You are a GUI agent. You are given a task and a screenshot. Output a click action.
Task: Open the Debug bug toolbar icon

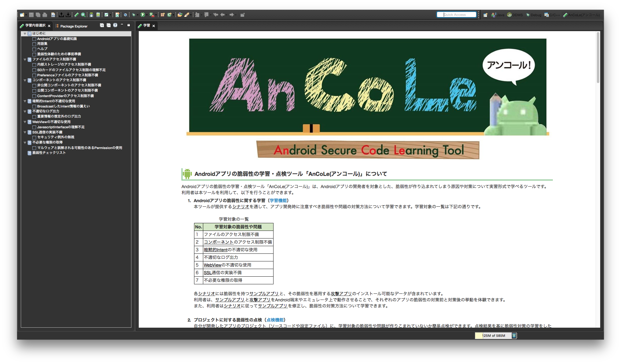tap(134, 15)
